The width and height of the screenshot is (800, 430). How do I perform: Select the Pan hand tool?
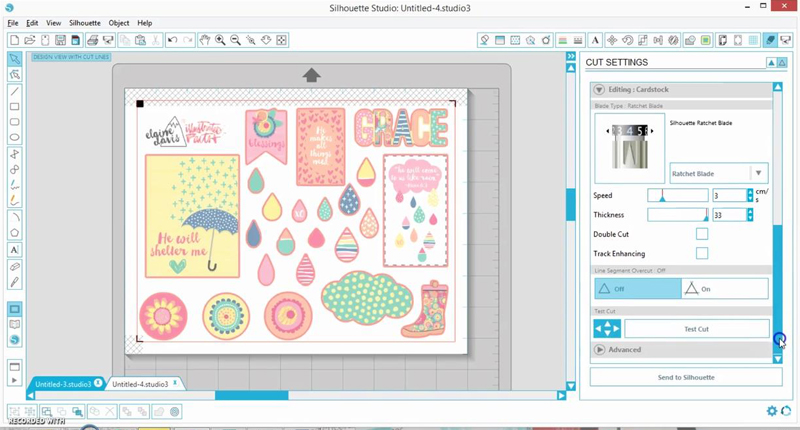click(x=205, y=40)
